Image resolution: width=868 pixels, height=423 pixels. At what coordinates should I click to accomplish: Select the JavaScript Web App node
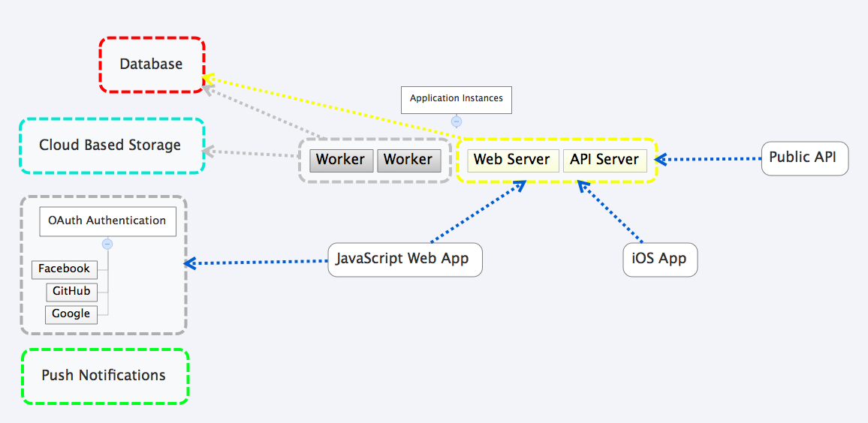(x=405, y=259)
